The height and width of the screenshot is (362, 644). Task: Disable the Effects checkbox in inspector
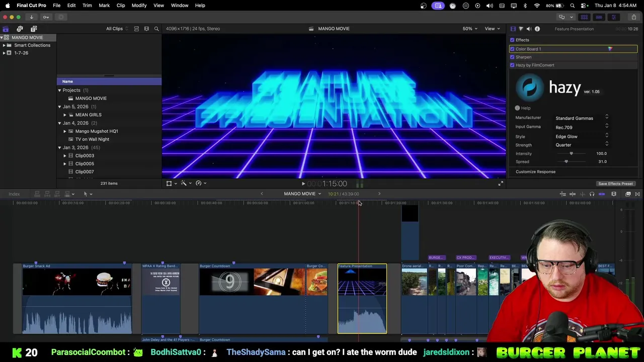512,40
